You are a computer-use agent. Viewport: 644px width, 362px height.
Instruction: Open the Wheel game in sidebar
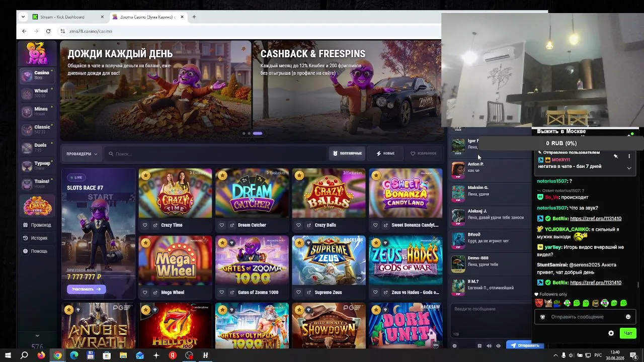[37, 94]
